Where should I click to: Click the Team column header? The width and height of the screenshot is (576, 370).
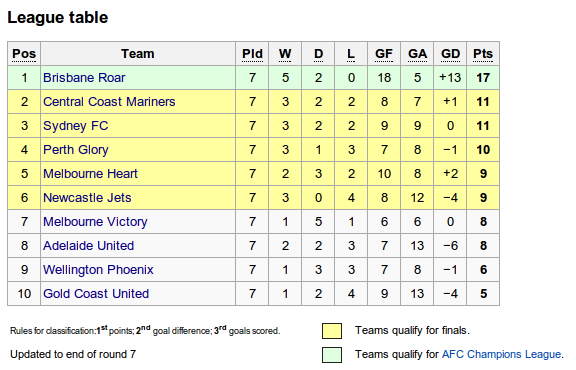tap(138, 54)
